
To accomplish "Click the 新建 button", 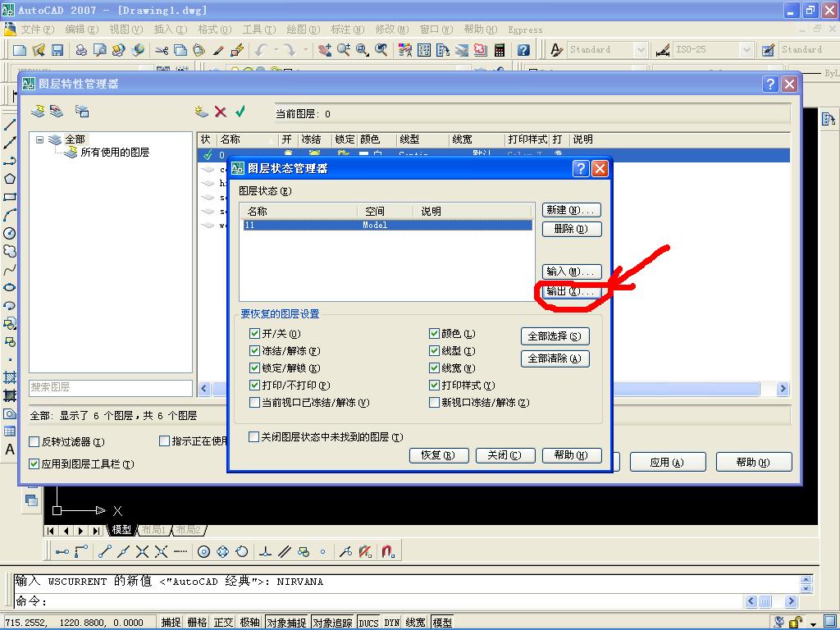I will (x=572, y=210).
